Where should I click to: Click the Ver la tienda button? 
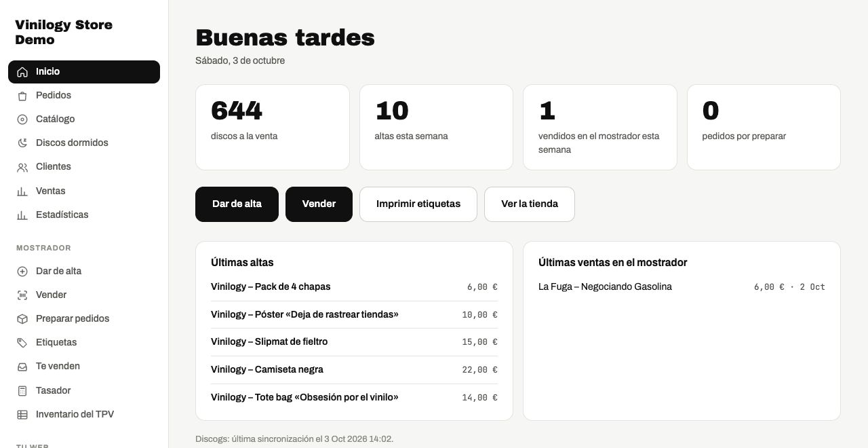pyautogui.click(x=530, y=204)
